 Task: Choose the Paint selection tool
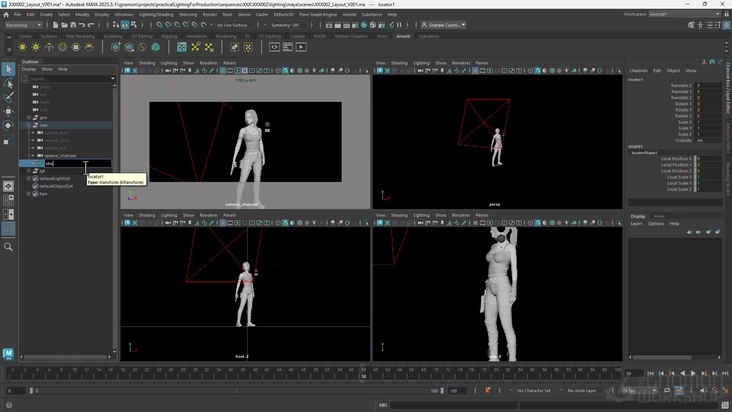pos(8,97)
